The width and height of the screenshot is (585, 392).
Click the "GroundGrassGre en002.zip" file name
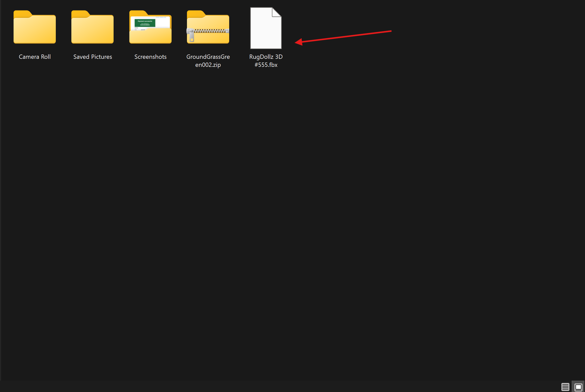(208, 61)
